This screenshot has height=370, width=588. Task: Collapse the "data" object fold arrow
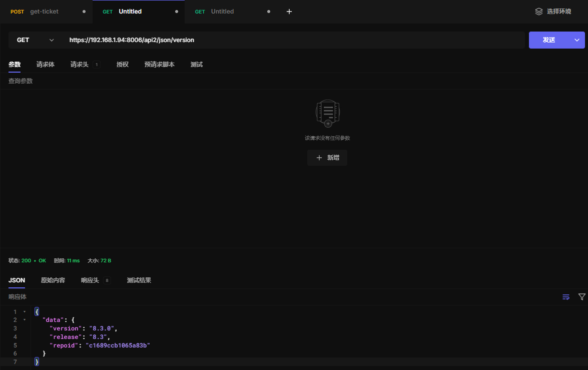click(x=25, y=320)
